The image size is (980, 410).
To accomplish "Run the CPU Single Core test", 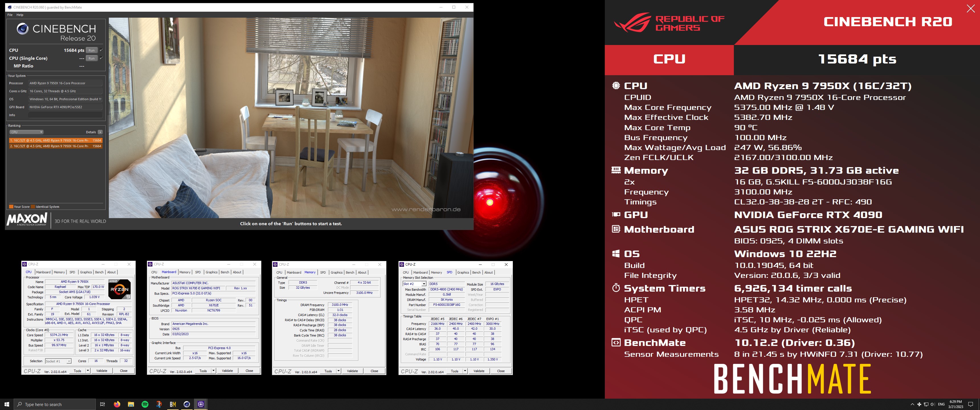I will 92,58.
